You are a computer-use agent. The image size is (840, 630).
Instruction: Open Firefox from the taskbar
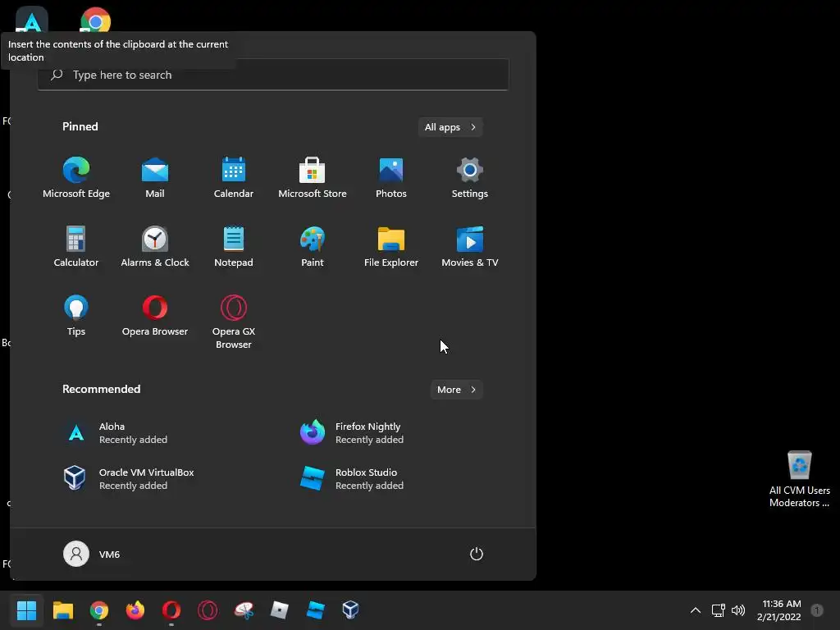pyautogui.click(x=135, y=609)
